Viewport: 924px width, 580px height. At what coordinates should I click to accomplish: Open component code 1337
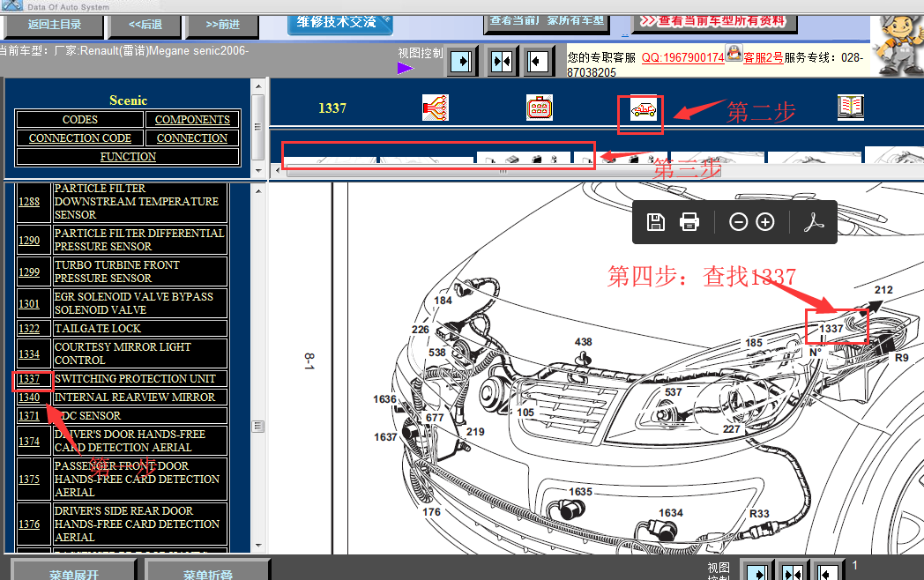click(29, 379)
